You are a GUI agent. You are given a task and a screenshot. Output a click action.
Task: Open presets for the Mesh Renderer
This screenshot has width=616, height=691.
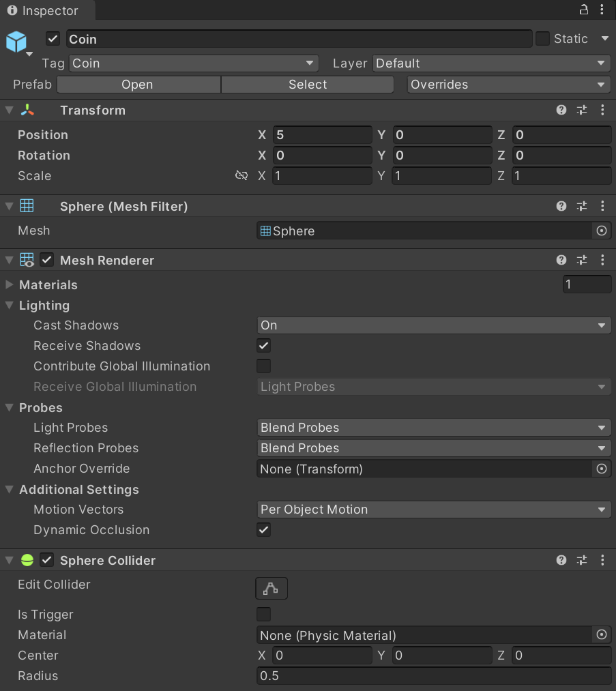tap(581, 260)
